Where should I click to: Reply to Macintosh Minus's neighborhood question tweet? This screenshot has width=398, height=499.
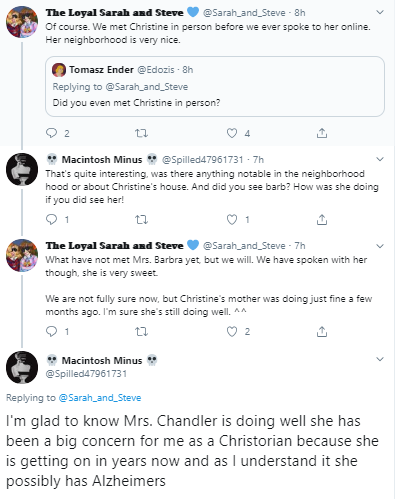click(x=51, y=219)
